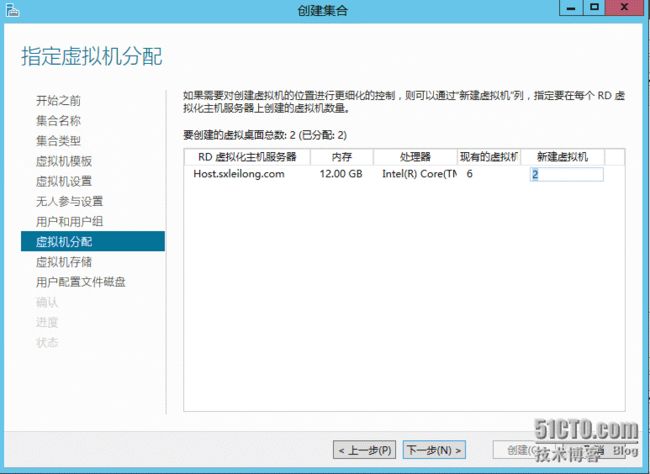The width and height of the screenshot is (650, 474).
Task: Click the Intel(R) Core processor cell
Action: coord(420,174)
